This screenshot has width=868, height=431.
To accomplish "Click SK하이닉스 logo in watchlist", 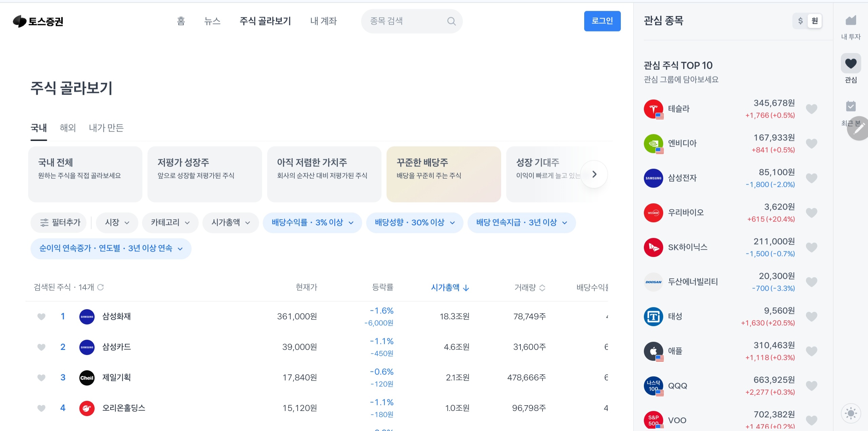I will click(x=653, y=247).
